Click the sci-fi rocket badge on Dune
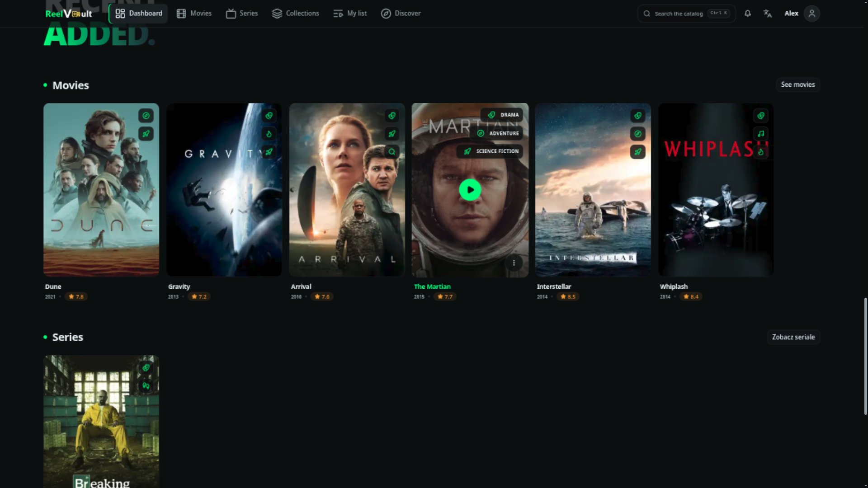The image size is (868, 488). point(146,134)
